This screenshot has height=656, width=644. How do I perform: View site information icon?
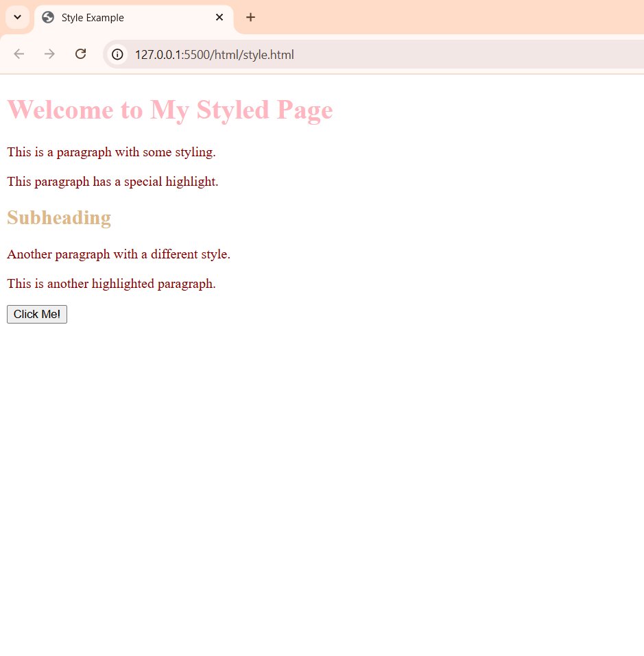(x=117, y=54)
